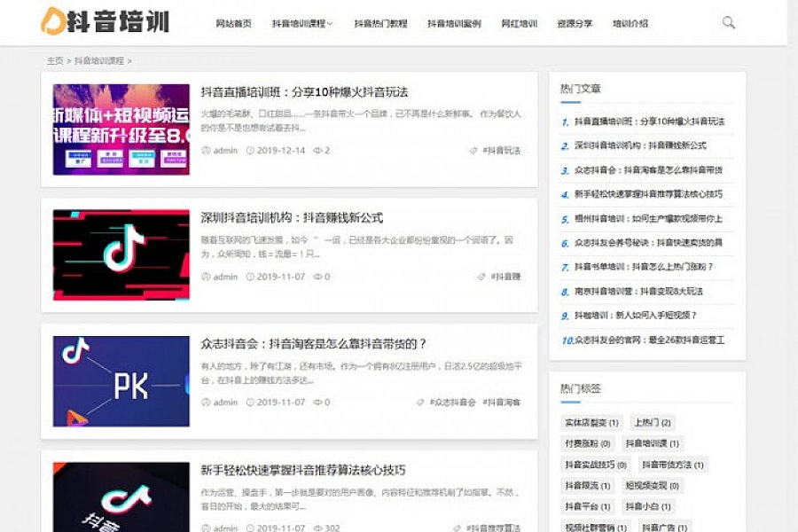
Task: Open hot article 3 众志抖音会 in sidebar
Action: coord(648,169)
